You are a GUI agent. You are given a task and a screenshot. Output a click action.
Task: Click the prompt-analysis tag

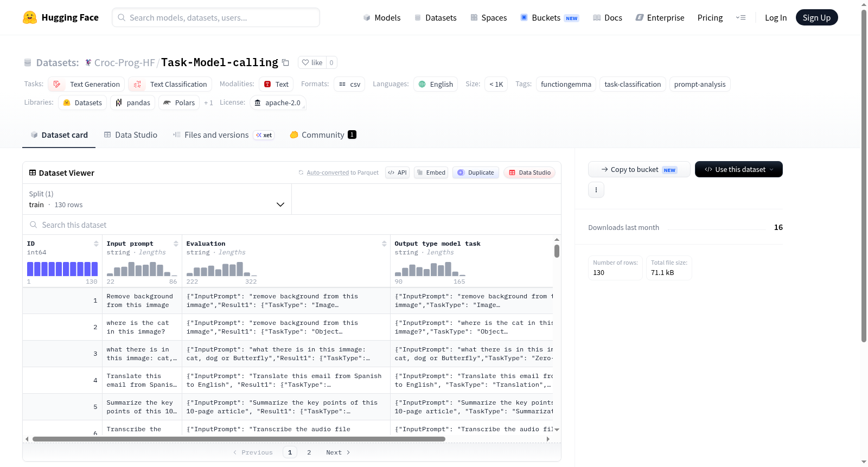click(x=700, y=84)
